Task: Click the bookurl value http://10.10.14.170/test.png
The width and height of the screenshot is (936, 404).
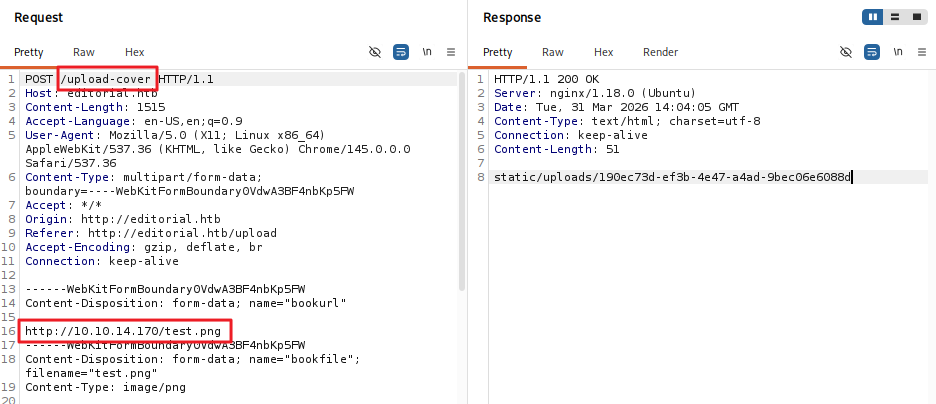Action: pos(125,331)
